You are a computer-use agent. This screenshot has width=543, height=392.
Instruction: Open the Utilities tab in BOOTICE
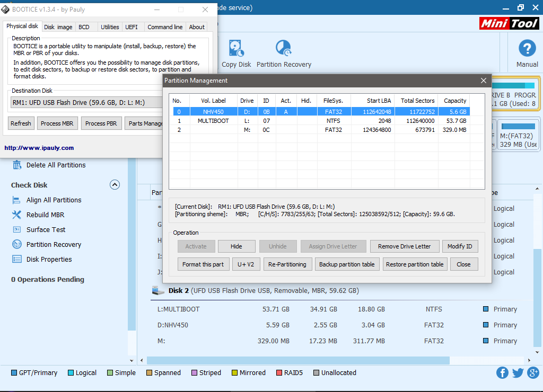click(x=110, y=27)
